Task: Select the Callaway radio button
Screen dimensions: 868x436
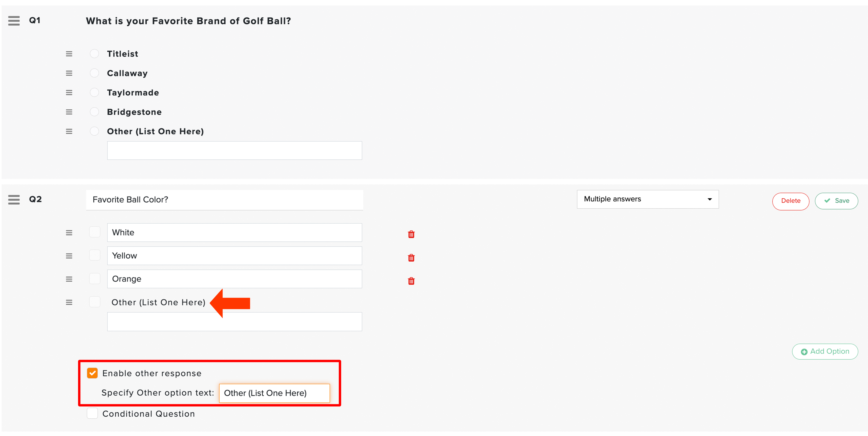Action: click(x=94, y=73)
